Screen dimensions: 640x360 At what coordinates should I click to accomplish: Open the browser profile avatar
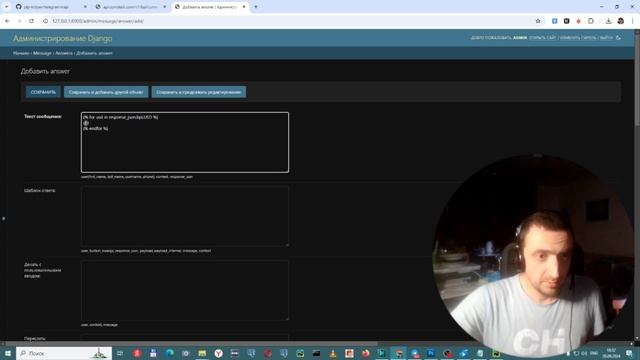point(620,21)
